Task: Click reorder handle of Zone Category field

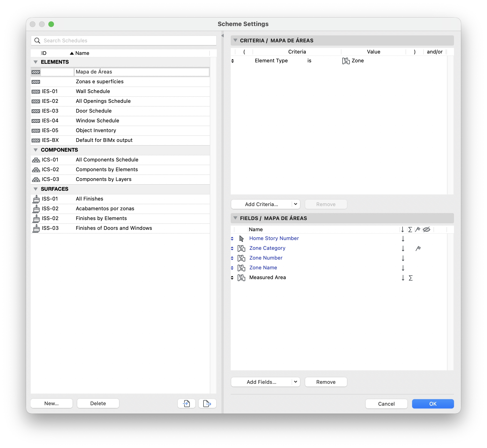Action: pyautogui.click(x=232, y=248)
